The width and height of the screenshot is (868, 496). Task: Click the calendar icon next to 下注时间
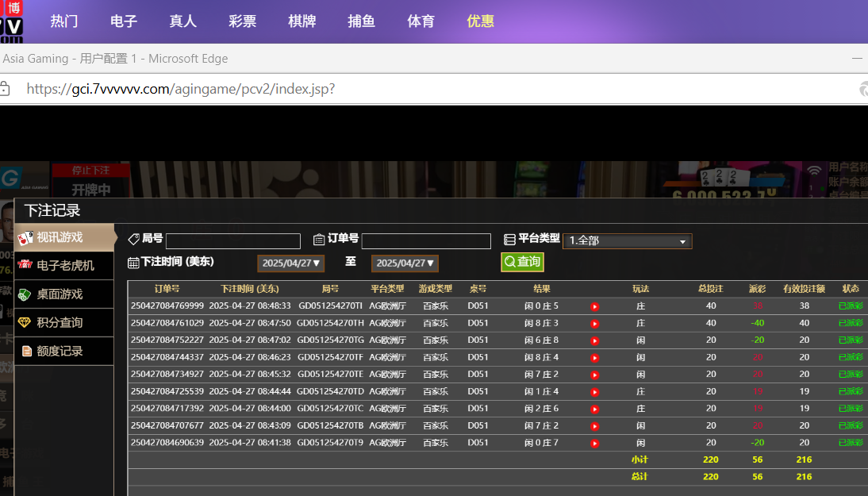point(133,263)
